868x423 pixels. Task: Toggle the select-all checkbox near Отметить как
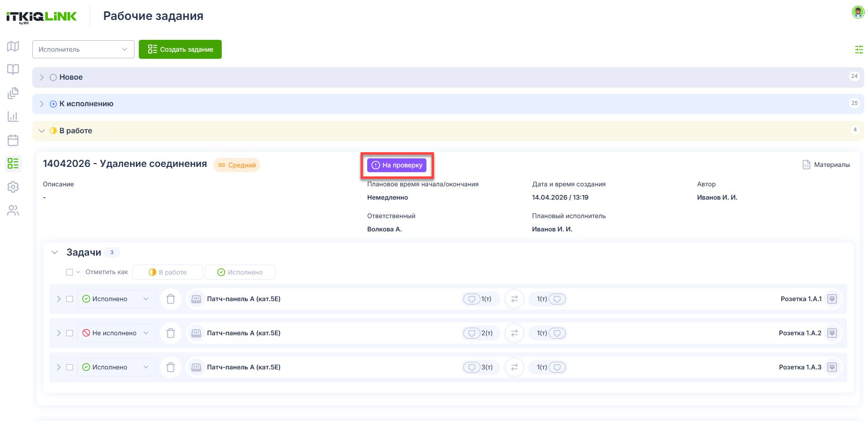click(x=70, y=272)
